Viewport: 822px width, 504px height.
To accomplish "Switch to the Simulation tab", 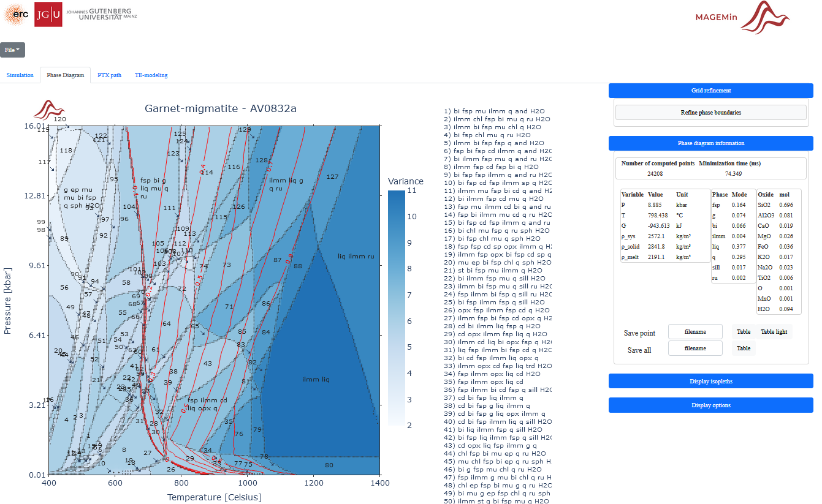I will click(x=20, y=75).
